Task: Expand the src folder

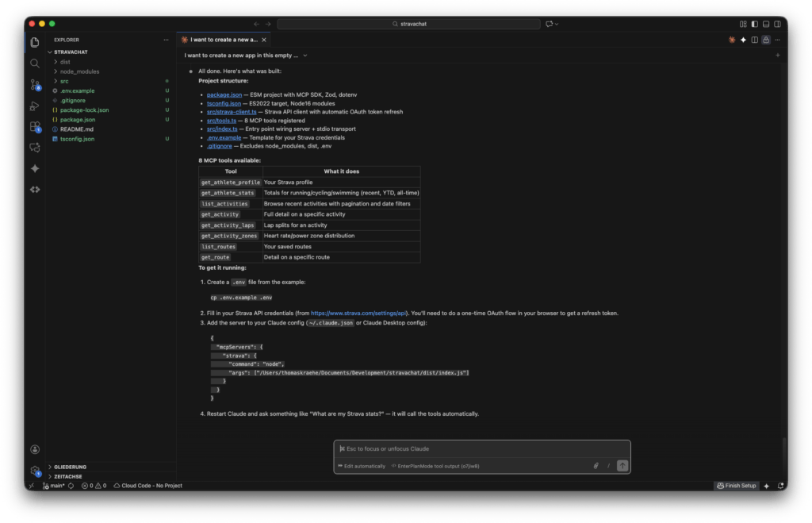Action: [x=64, y=82]
